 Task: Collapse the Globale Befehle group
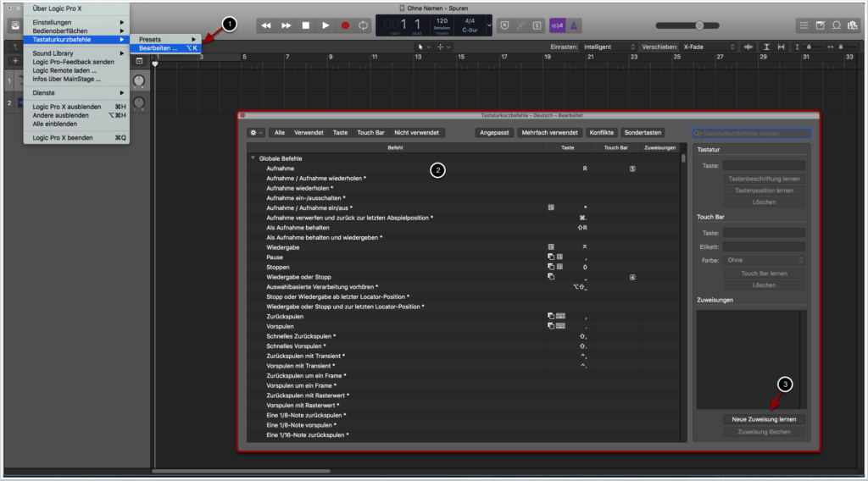click(x=252, y=158)
